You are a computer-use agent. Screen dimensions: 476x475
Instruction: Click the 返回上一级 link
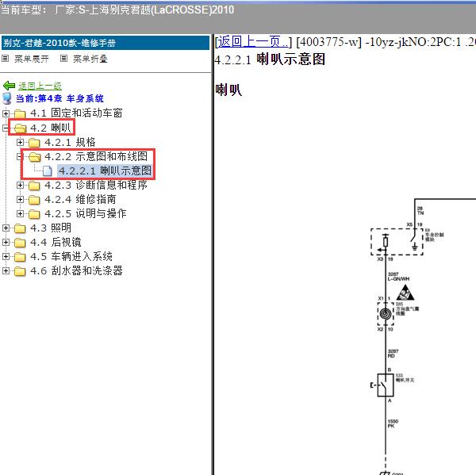[40, 86]
